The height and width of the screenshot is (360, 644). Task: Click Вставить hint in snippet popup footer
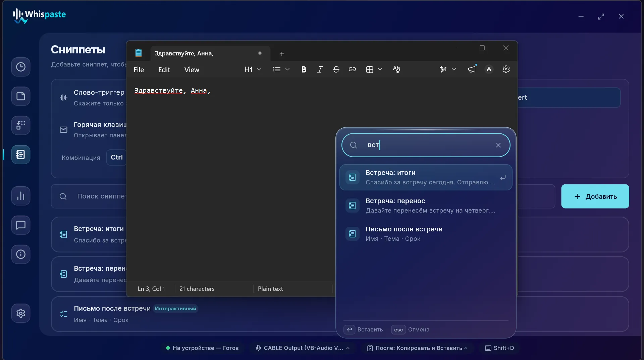pos(363,330)
